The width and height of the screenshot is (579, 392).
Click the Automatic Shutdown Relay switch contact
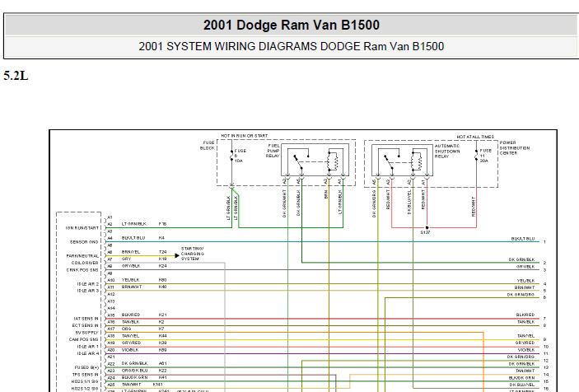pos(389,163)
